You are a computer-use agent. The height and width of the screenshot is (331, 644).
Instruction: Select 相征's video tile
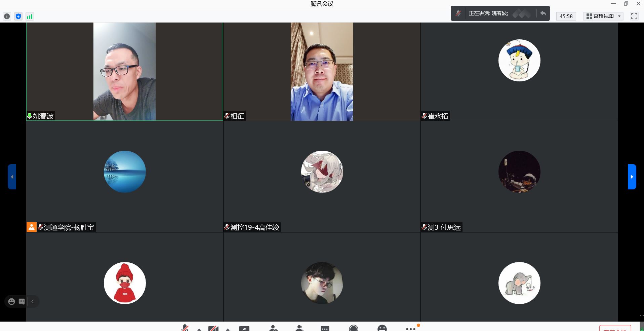point(322,71)
